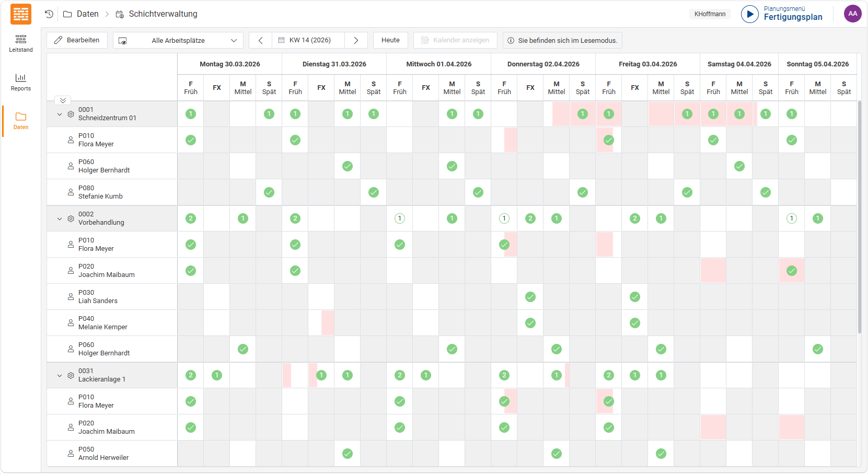
Task: Collapse the 0031 Lackieranlage 1 group
Action: (x=60, y=375)
